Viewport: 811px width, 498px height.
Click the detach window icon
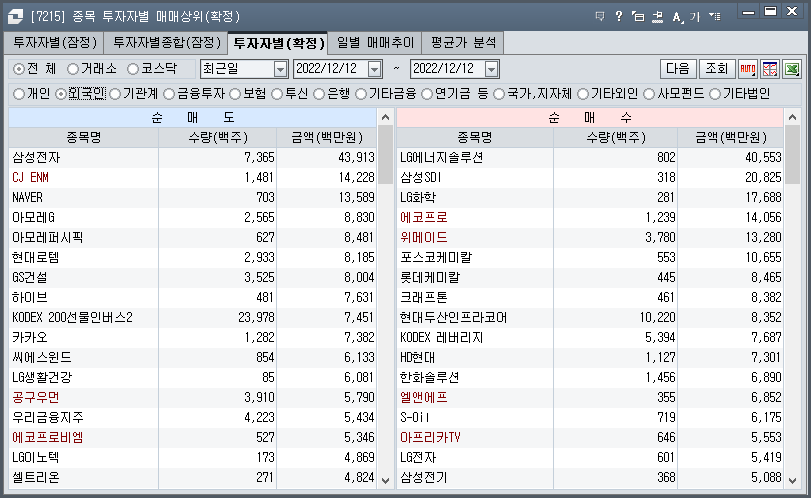click(638, 17)
